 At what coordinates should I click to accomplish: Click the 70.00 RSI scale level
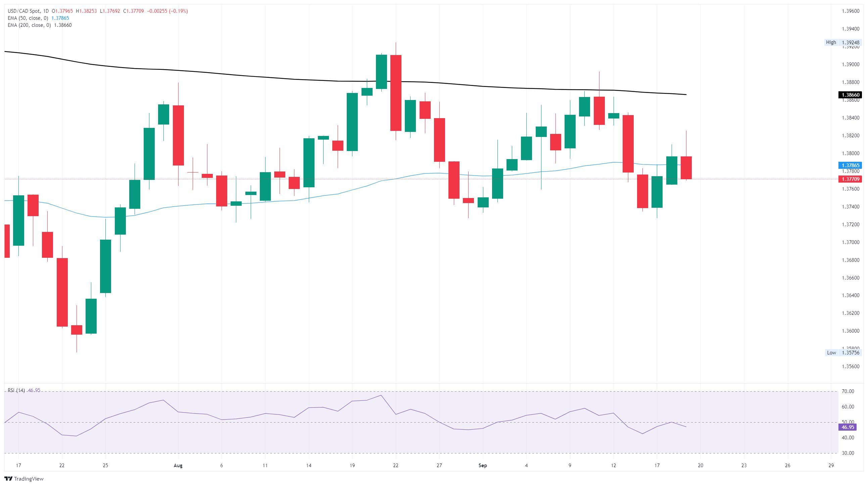(848, 391)
